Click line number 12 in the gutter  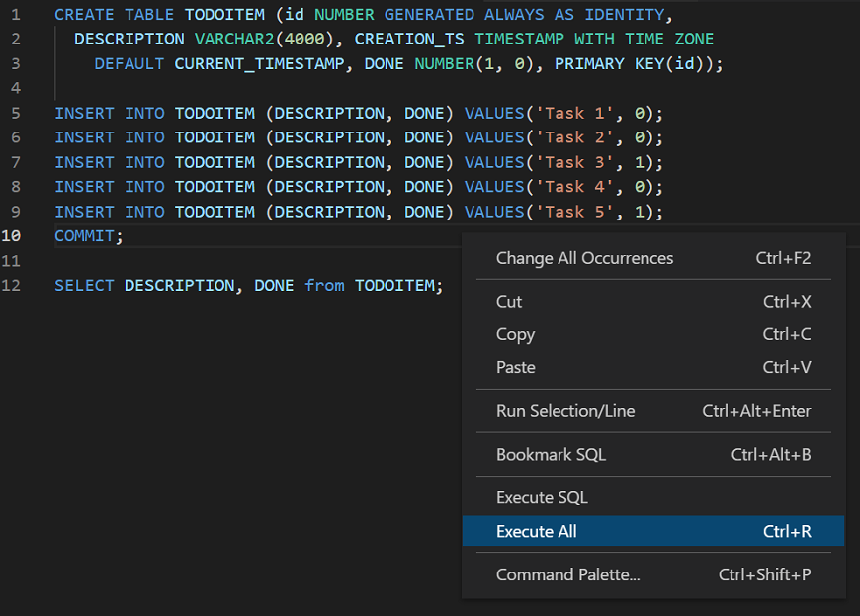12,285
